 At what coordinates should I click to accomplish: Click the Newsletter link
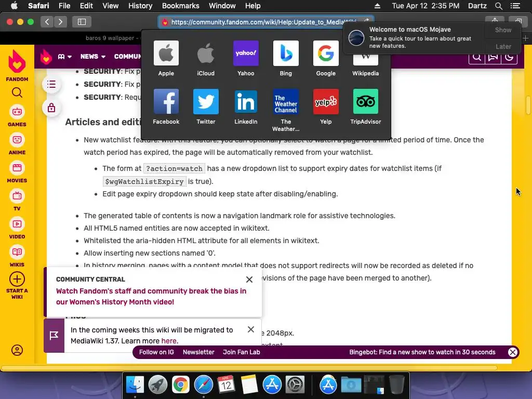(x=198, y=352)
